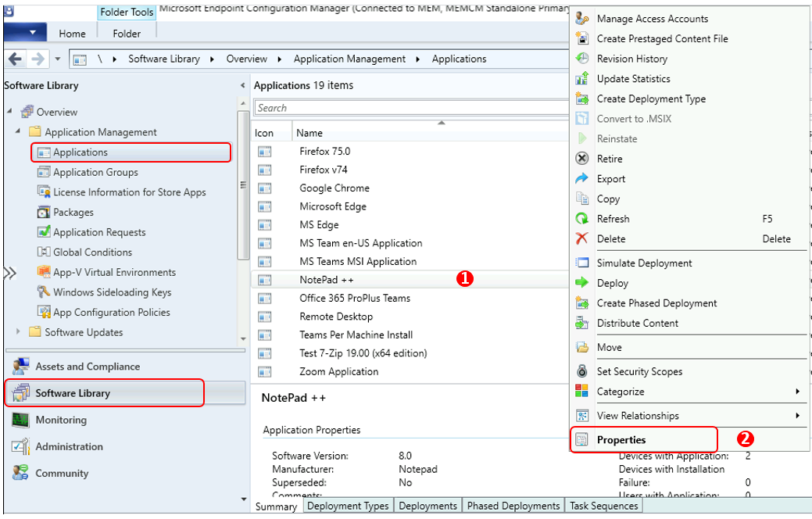The height and width of the screenshot is (519, 812).
Task: Click the Distribute Content icon
Action: 582,324
